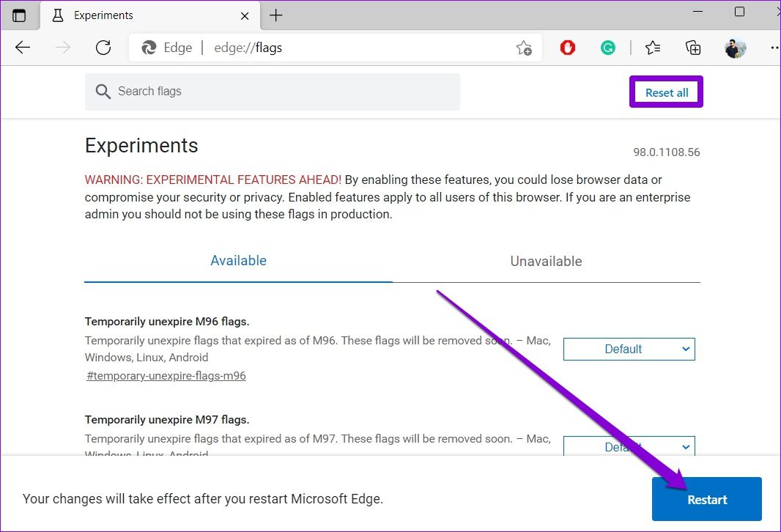Click the Reset all button
Screen dimensions: 781x532
point(666,92)
